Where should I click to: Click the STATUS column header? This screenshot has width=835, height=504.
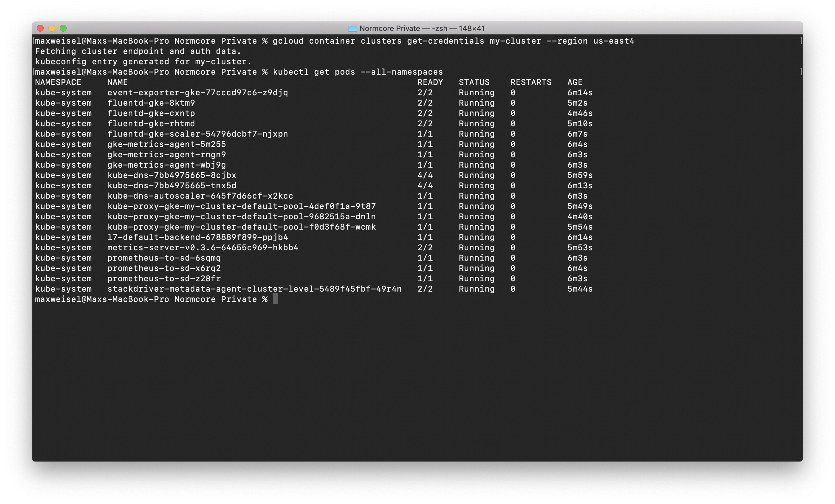pyautogui.click(x=474, y=82)
